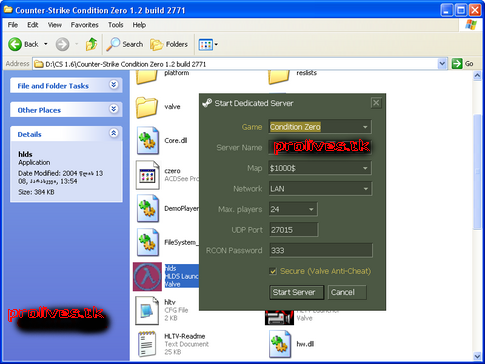Click the Back arrow icon

point(15,44)
